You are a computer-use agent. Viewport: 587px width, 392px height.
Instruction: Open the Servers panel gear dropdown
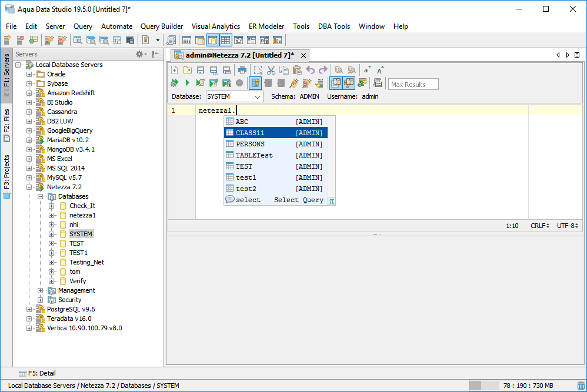[141, 54]
